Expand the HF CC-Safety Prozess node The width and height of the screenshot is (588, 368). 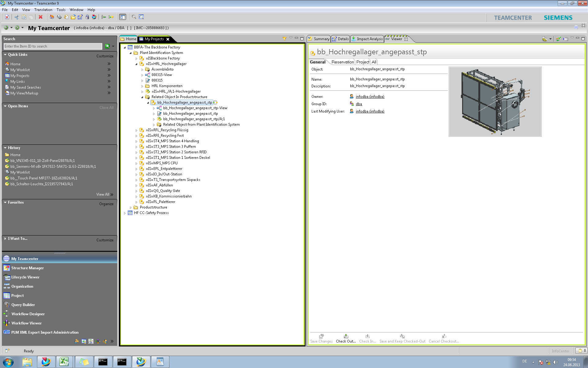click(125, 213)
